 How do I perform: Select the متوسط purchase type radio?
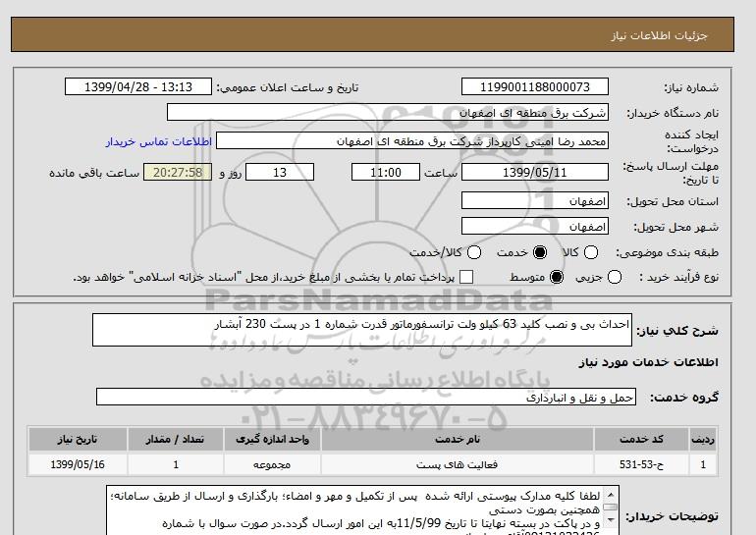point(557,277)
